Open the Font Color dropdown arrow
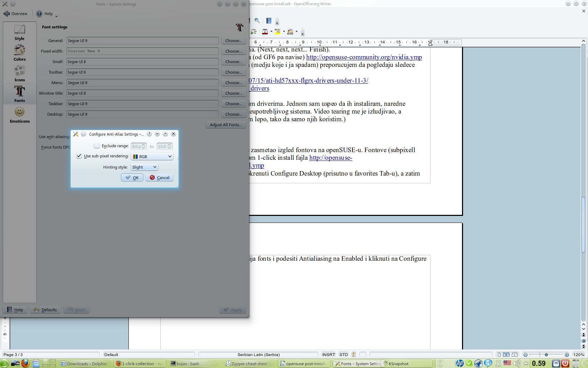588x368 pixels. pos(271,32)
